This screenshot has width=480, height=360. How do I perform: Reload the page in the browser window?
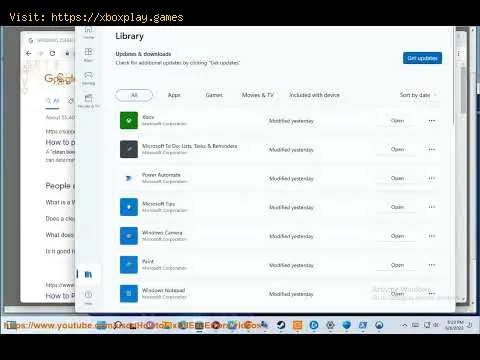pos(52,53)
